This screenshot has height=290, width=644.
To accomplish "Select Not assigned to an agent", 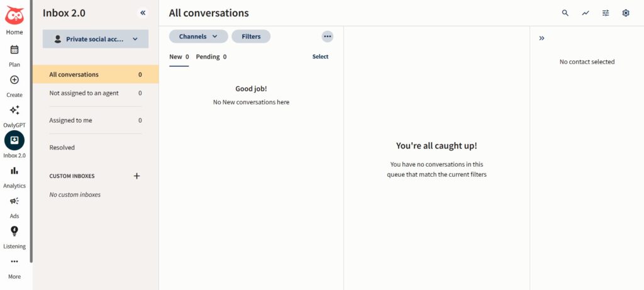I will tap(96, 93).
